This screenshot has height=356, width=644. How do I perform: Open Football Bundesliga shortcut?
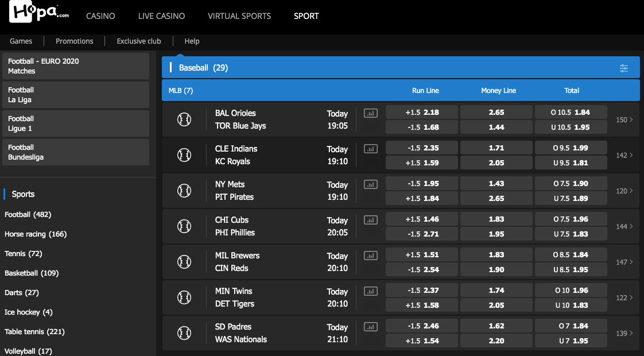point(76,152)
